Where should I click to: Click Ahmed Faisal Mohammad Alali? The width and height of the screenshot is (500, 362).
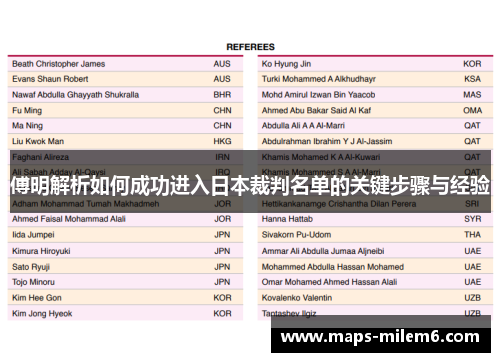pyautogui.click(x=69, y=219)
